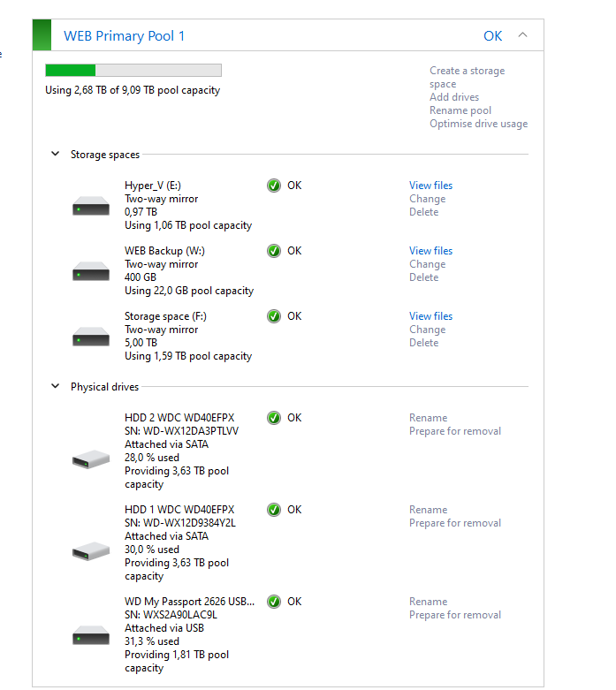Open the WEB Primary Pool 1 title link
Viewport: 616px width, 690px height.
(x=124, y=35)
